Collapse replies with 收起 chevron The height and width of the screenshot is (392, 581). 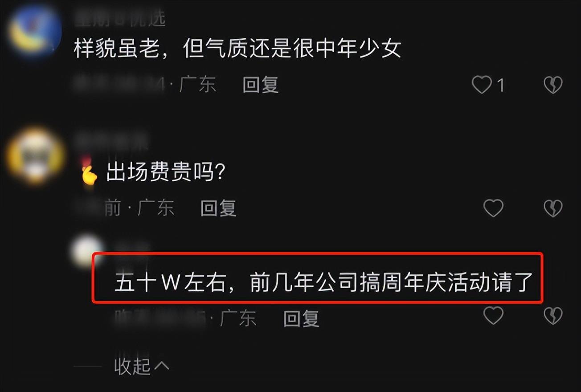142,366
